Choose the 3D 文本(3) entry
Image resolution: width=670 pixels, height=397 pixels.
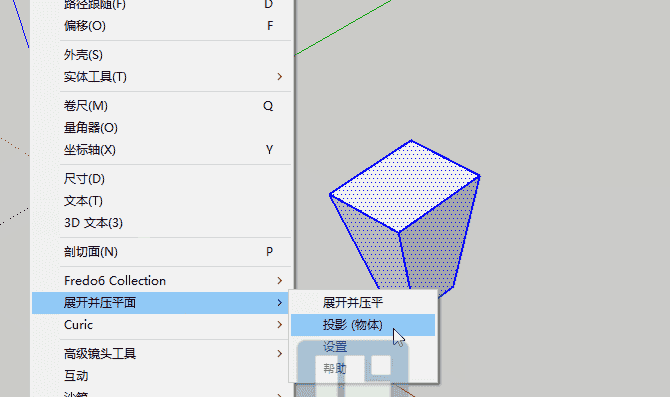162,223
